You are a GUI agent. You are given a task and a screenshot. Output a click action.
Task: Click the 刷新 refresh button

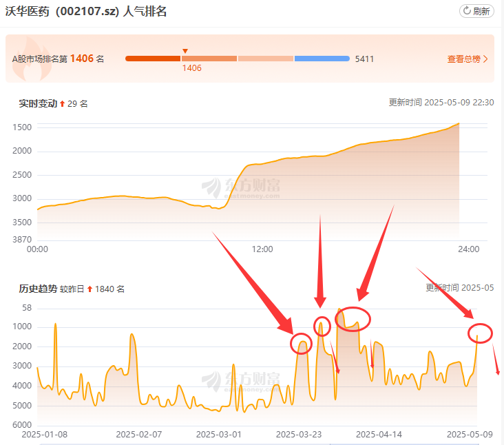pos(476,11)
